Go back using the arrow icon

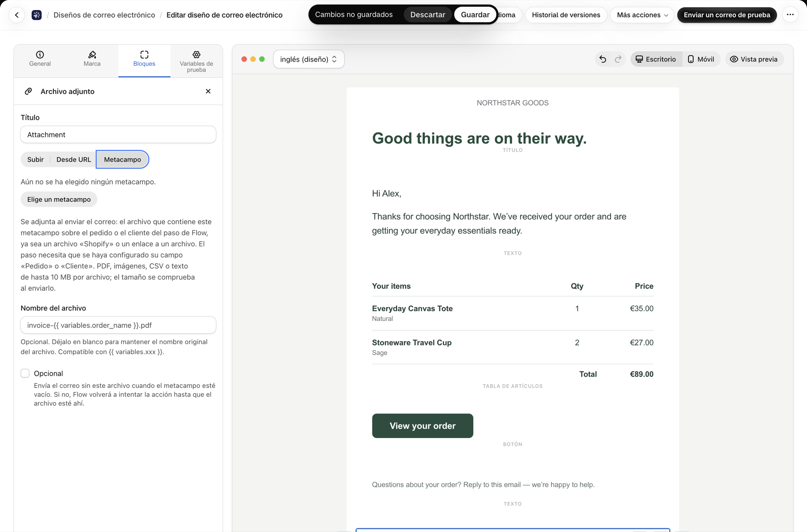(17, 15)
